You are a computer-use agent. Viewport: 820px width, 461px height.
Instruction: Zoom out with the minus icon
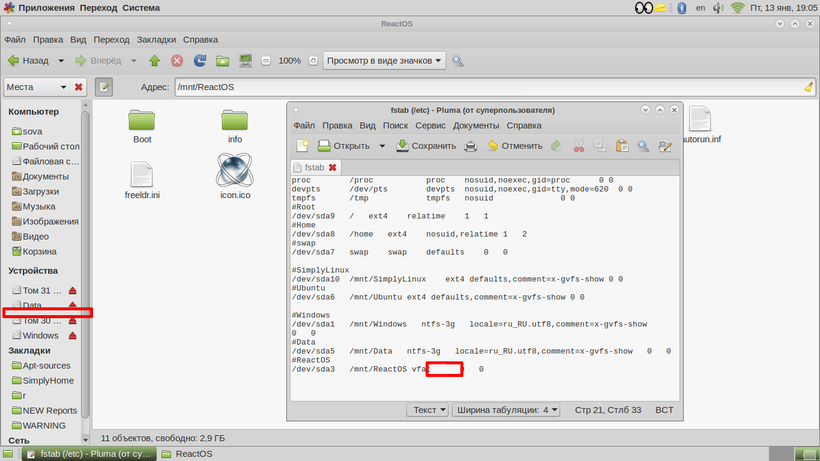[x=266, y=61]
